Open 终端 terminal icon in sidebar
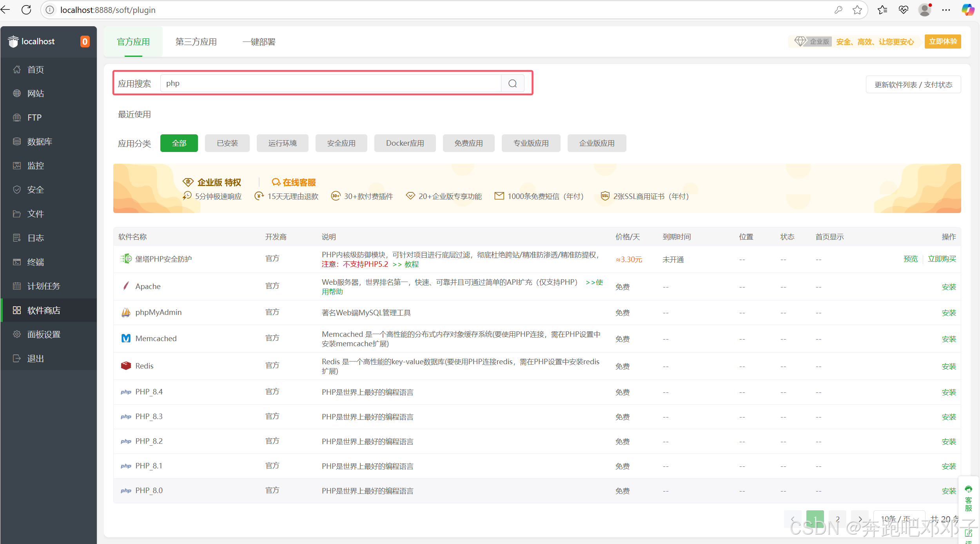Viewport: 980px width, 544px height. [x=17, y=262]
